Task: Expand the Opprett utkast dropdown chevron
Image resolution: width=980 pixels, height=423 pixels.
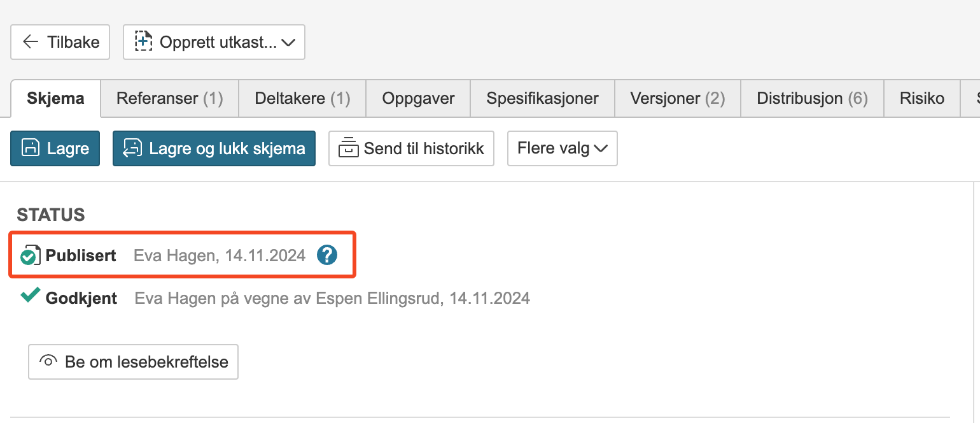Action: [x=288, y=43]
